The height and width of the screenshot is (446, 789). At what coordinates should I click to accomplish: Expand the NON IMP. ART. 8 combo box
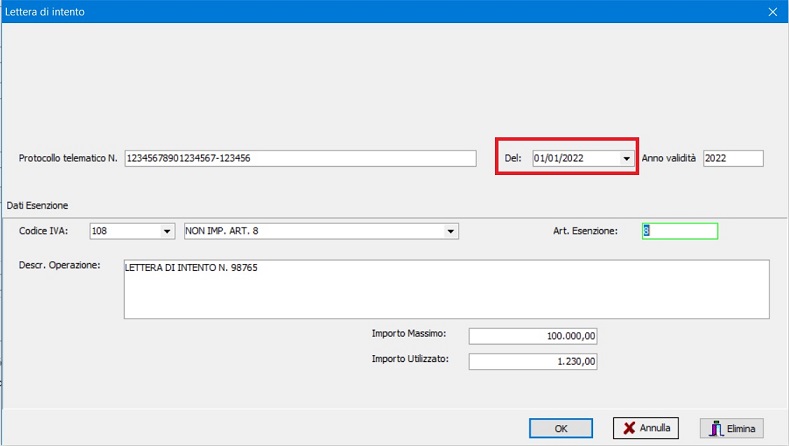tap(451, 231)
